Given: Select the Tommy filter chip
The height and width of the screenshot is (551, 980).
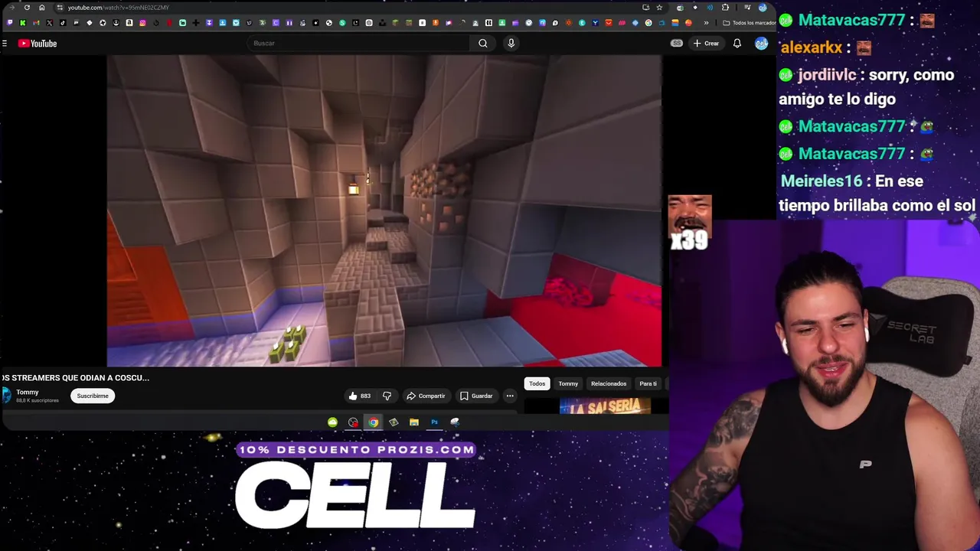Looking at the screenshot, I should (568, 383).
